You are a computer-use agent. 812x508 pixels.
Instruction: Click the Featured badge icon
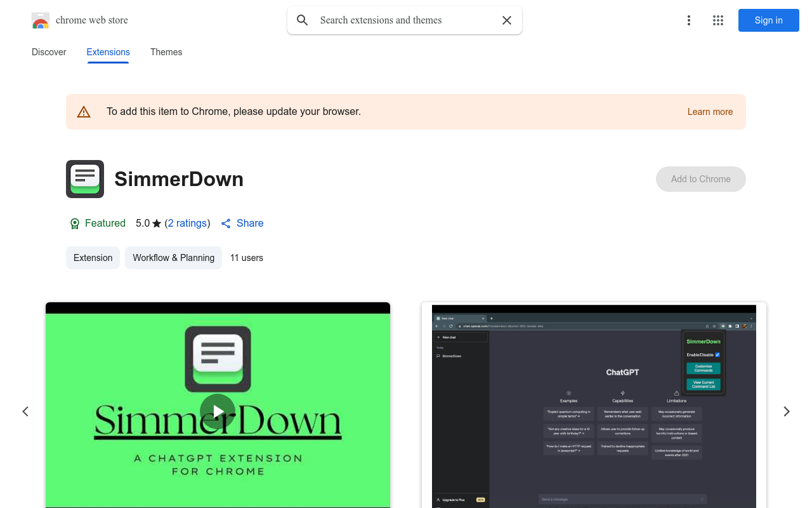[x=74, y=223]
